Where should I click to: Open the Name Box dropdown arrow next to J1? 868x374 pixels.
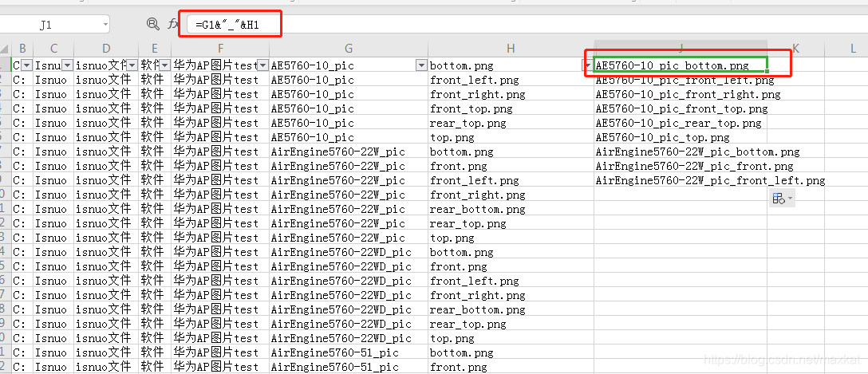pyautogui.click(x=106, y=25)
